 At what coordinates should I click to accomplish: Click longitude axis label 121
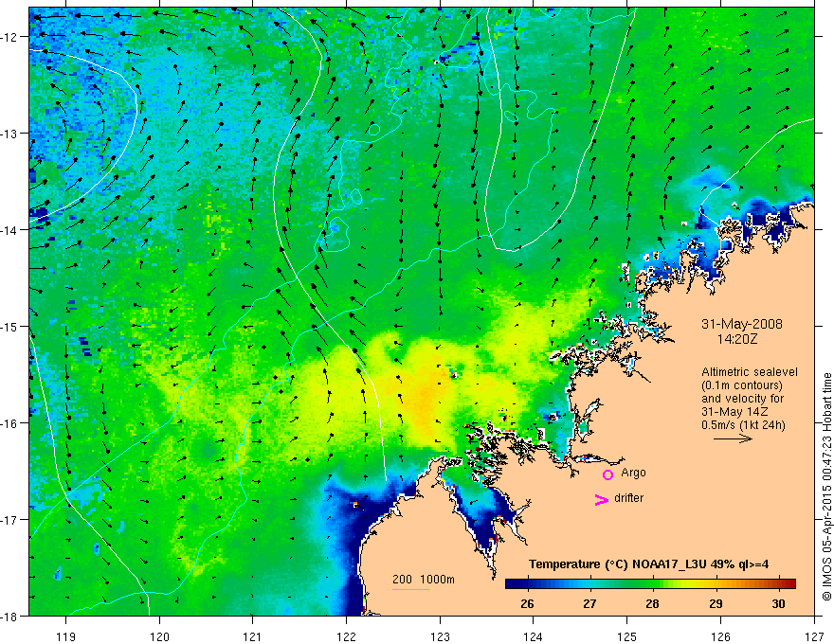click(x=253, y=636)
